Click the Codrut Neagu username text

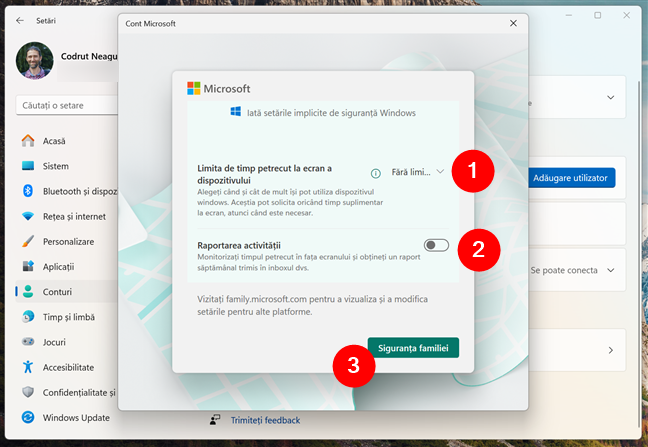point(89,56)
